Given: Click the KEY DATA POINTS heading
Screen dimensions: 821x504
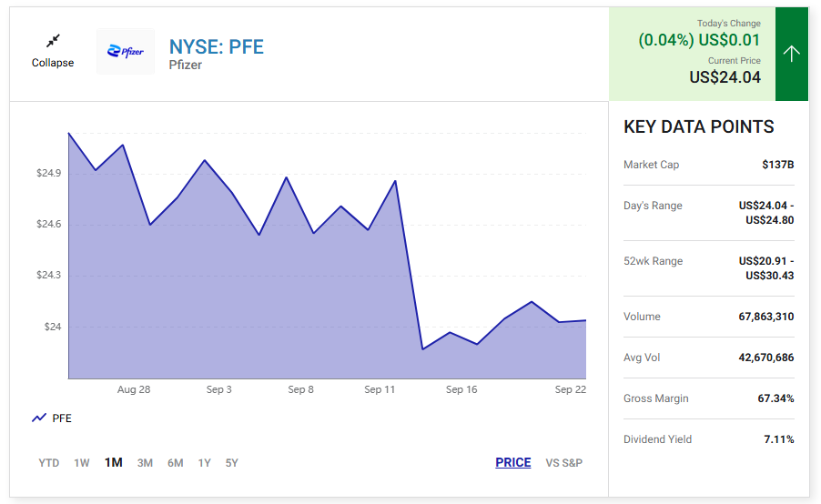Looking at the screenshot, I should (x=698, y=126).
